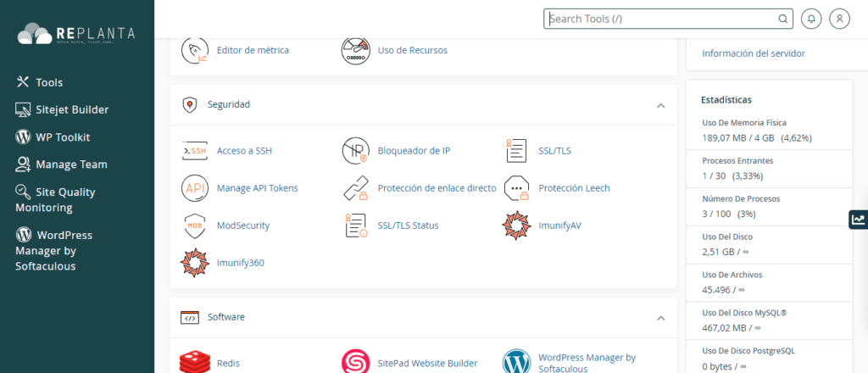This screenshot has height=373, width=868.
Task: Open the Protección Leech link
Action: pyautogui.click(x=574, y=188)
